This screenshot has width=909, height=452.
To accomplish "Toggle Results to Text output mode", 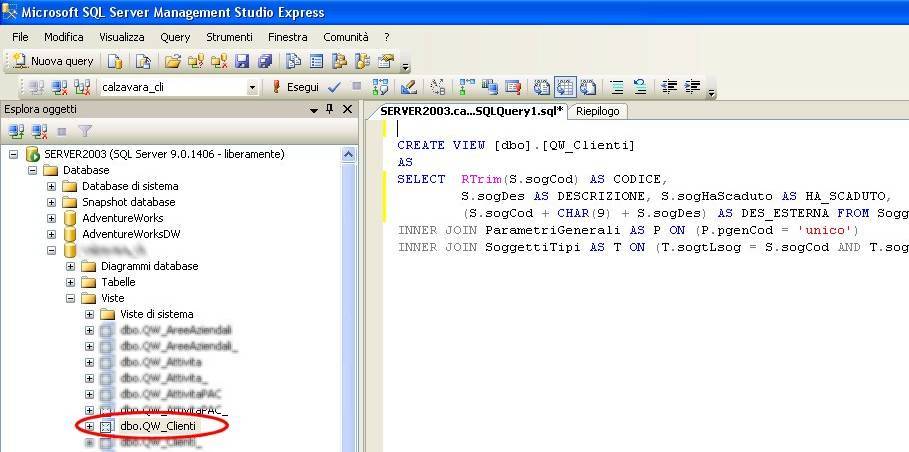I will pos(541,87).
